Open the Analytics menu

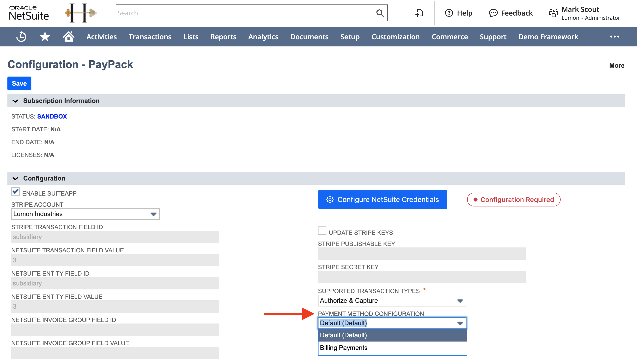click(263, 37)
